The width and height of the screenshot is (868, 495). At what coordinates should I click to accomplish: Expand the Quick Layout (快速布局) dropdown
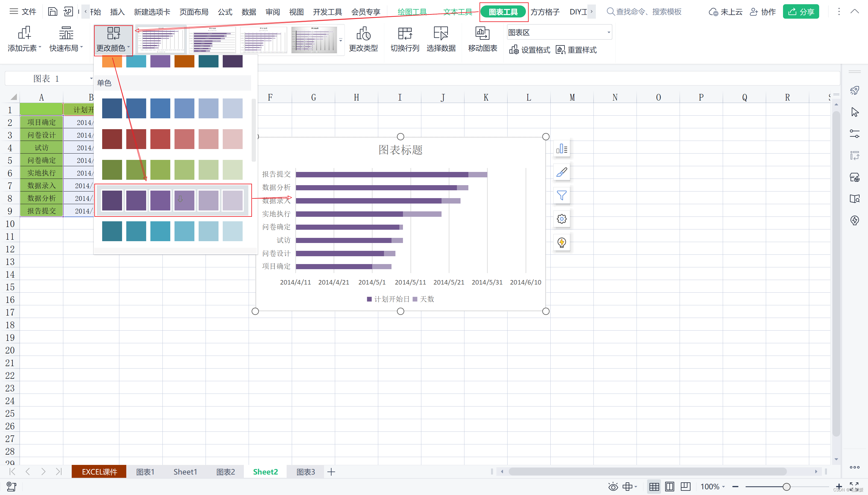click(x=66, y=39)
